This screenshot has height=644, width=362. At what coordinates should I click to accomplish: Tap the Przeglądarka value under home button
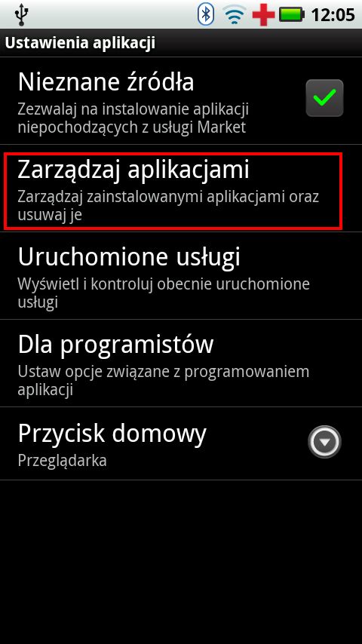62,461
